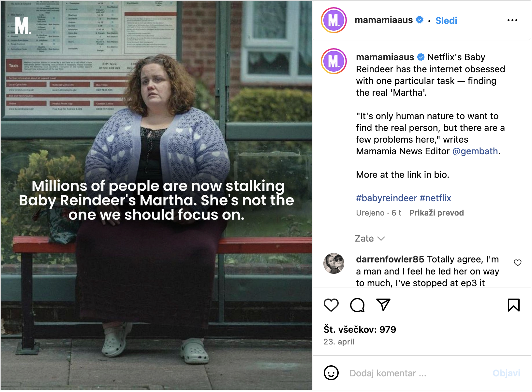Open the emoji picker smiley icon
The height and width of the screenshot is (392, 532).
tap(331, 373)
